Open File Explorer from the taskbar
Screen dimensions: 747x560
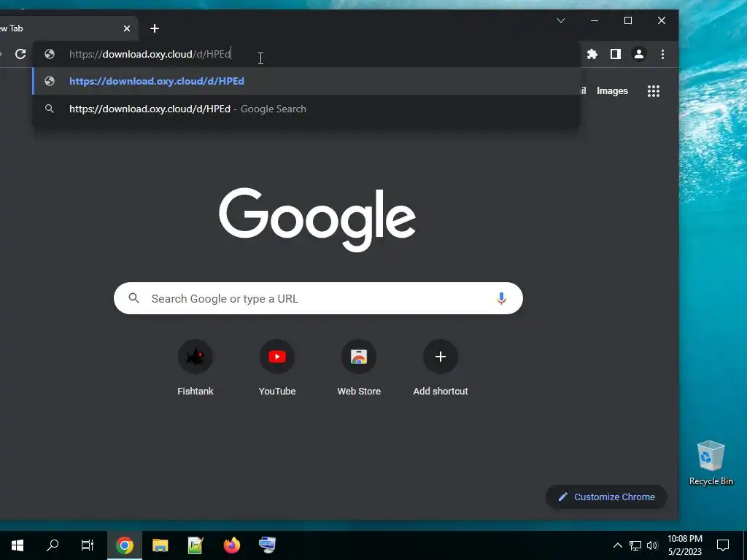(160, 545)
